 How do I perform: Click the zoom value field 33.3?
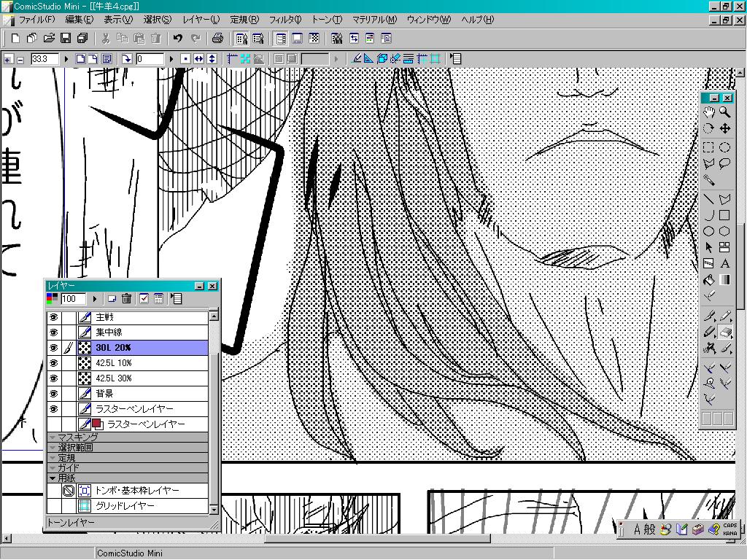[44, 59]
